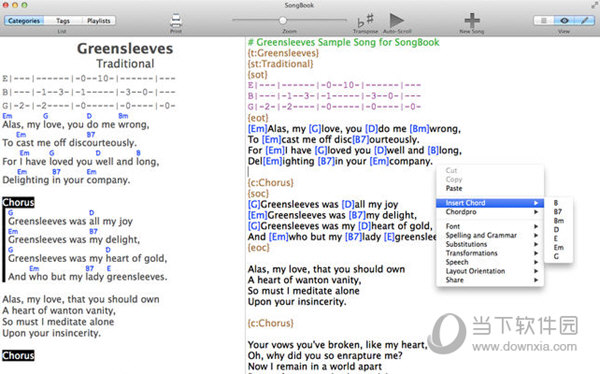Expand the Transformations submenu

pyautogui.click(x=490, y=253)
